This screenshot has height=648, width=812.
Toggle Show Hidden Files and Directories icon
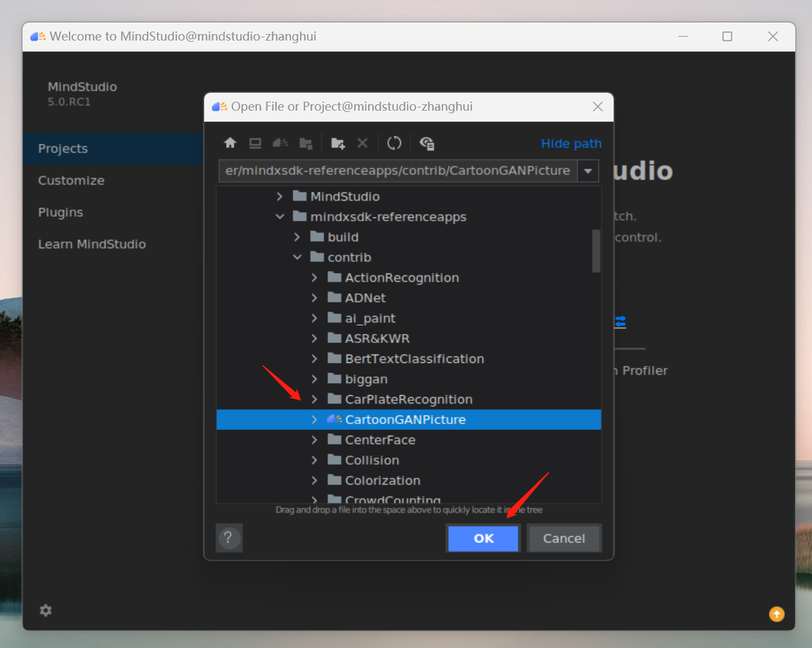click(426, 143)
